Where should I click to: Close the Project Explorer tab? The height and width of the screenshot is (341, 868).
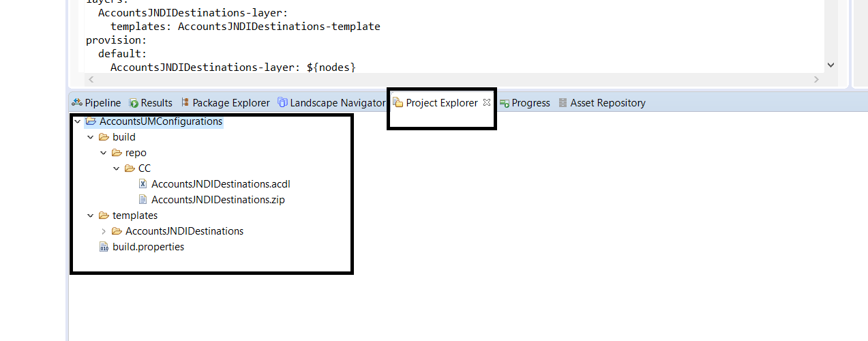coord(487,102)
